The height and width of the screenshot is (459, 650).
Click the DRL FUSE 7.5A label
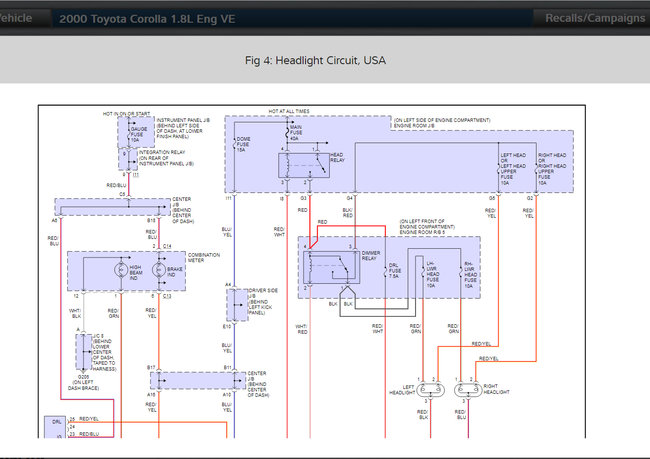395,270
